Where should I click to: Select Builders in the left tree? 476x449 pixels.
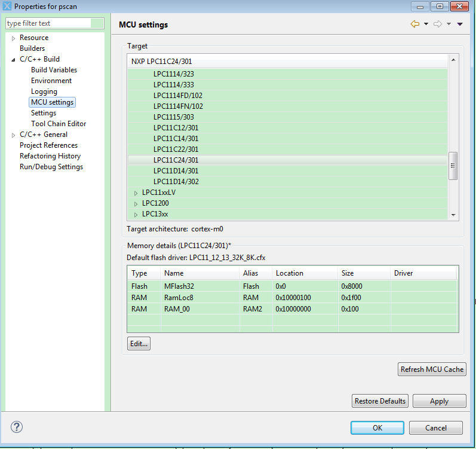[32, 48]
